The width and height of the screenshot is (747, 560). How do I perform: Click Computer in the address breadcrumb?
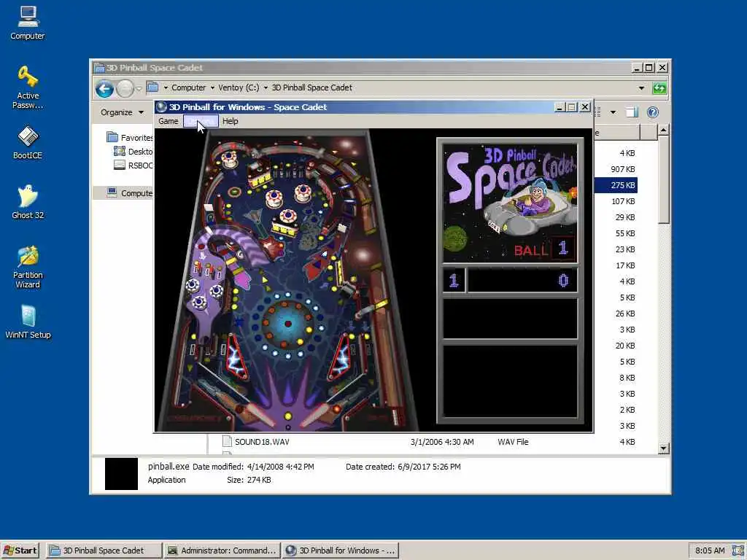[x=189, y=88]
